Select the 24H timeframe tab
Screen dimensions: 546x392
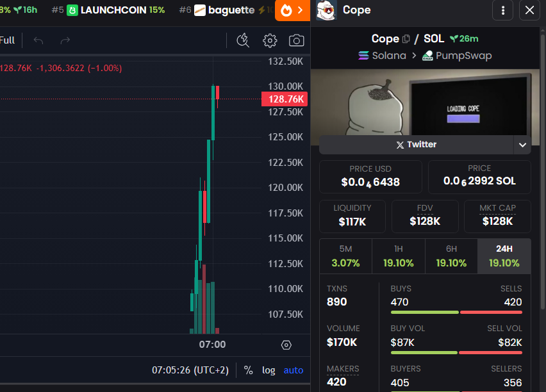504,256
